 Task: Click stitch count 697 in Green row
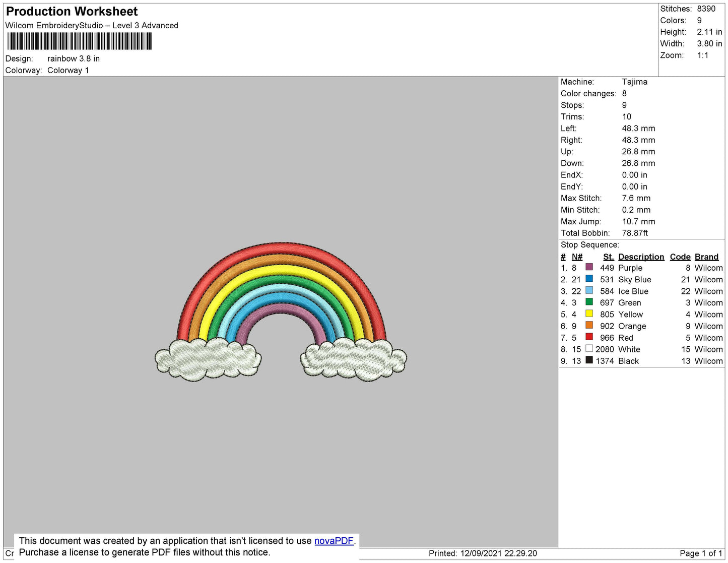point(607,302)
